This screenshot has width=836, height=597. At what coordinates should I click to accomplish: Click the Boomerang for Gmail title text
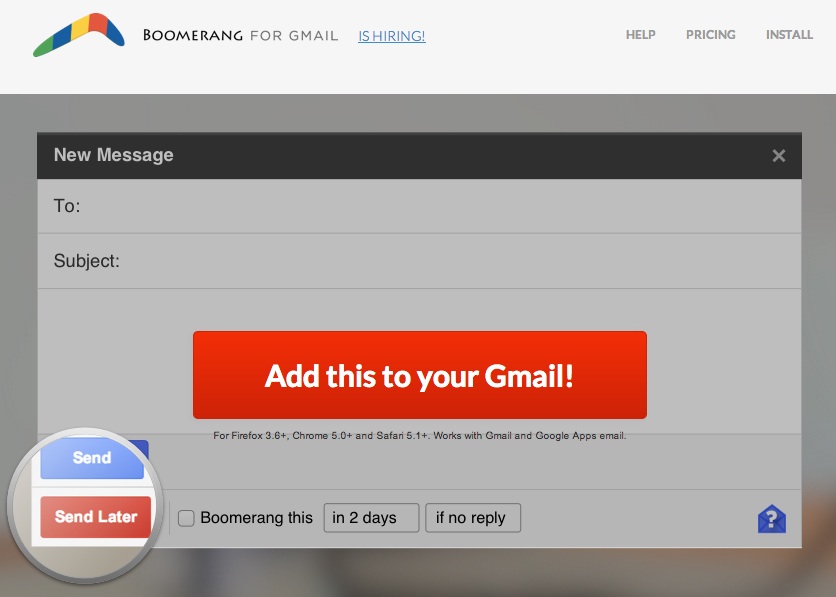pyautogui.click(x=240, y=35)
